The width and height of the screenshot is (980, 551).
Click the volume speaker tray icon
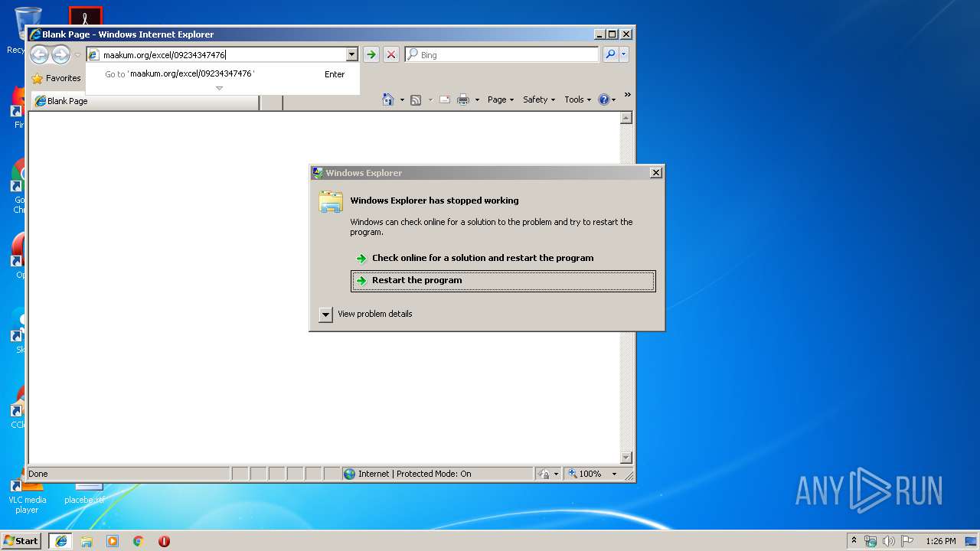click(889, 541)
